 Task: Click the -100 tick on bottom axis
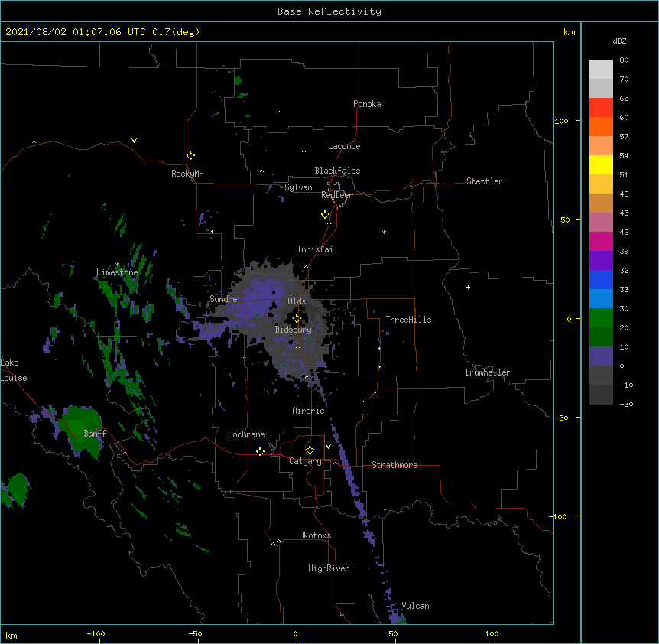tap(96, 634)
